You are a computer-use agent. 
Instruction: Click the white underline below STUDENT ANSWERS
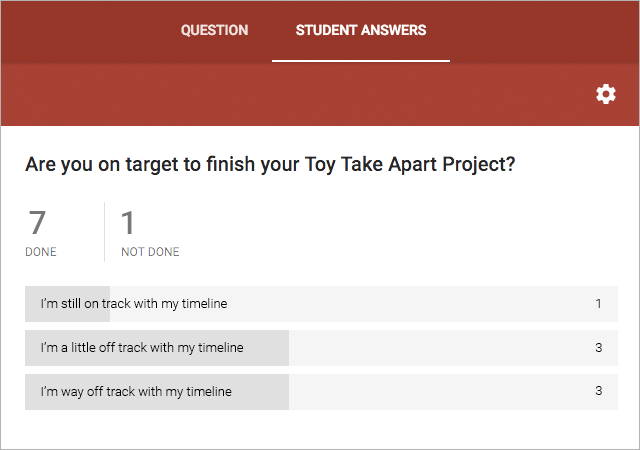pyautogui.click(x=361, y=61)
